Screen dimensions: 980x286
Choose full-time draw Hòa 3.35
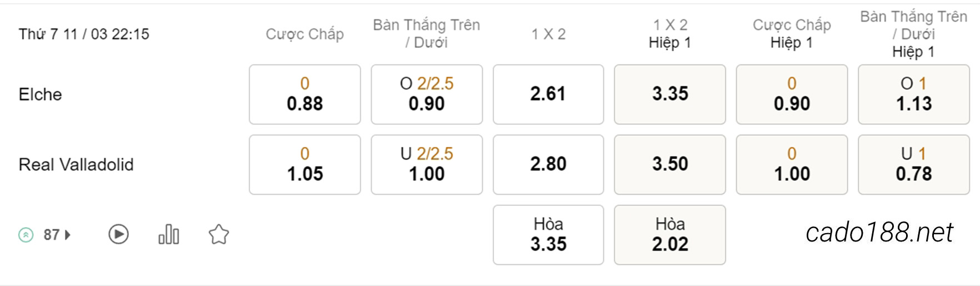pyautogui.click(x=548, y=234)
